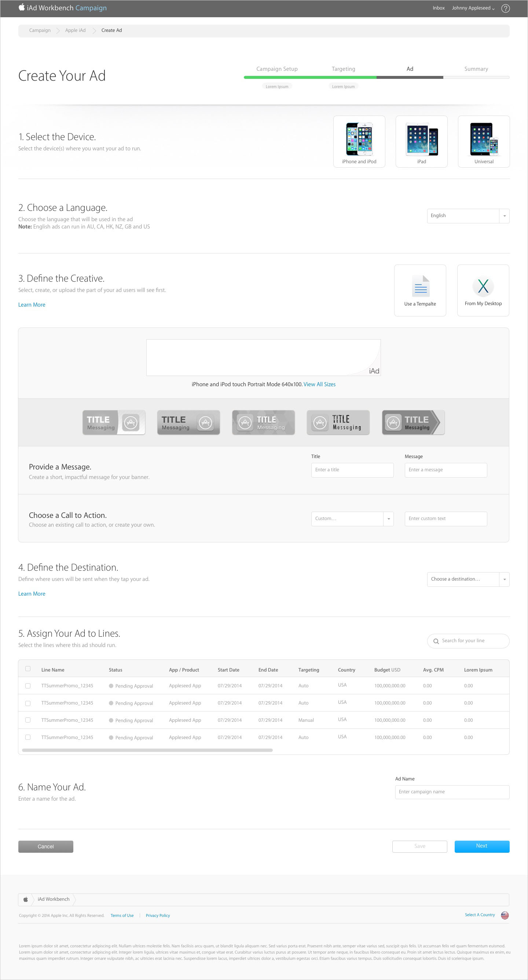This screenshot has width=528, height=980.
Task: Open the Johnny Appleseed account menu
Action: (x=473, y=8)
